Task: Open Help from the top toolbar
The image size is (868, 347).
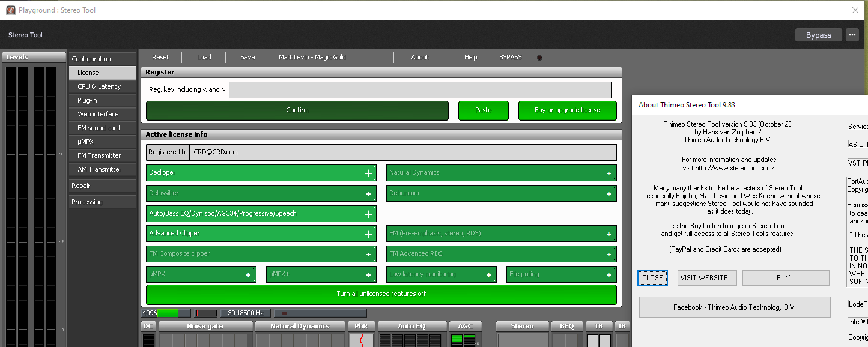Action: (x=471, y=57)
